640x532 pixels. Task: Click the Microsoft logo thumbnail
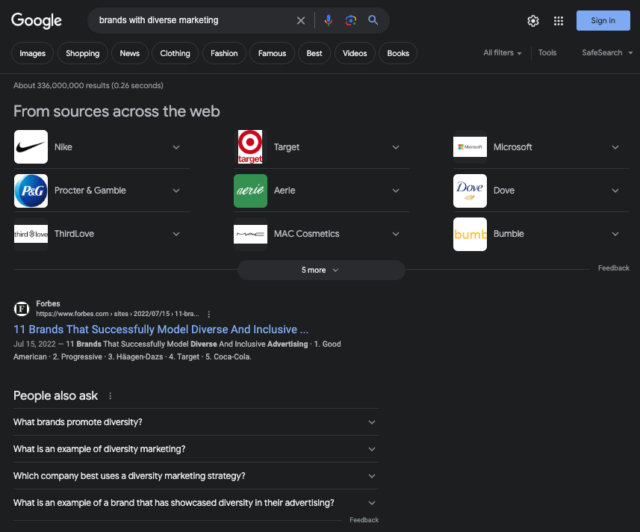(470, 147)
